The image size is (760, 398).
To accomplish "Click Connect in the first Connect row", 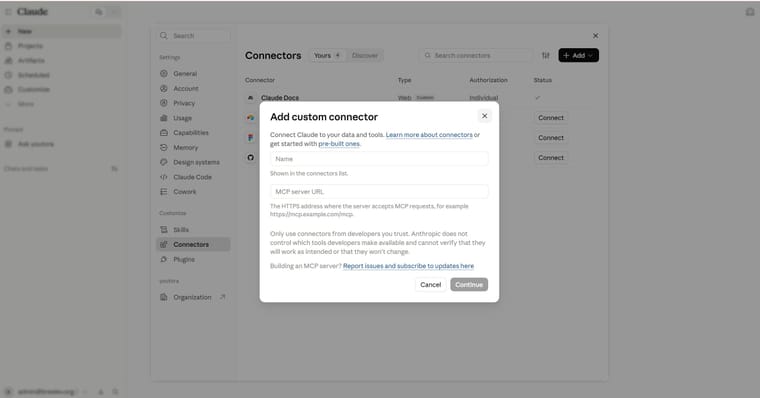I will pyautogui.click(x=551, y=118).
